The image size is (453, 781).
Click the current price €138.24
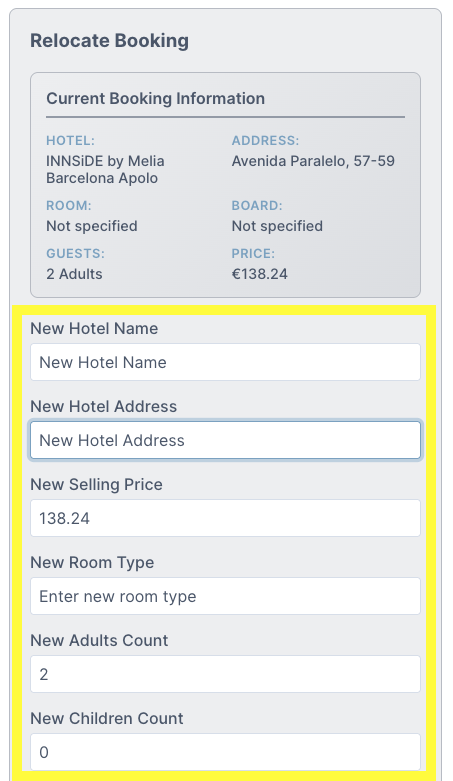(260, 274)
